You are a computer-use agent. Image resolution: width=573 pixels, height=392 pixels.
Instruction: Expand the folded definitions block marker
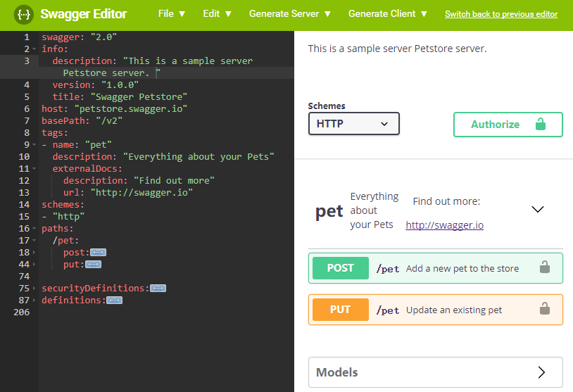[114, 301]
